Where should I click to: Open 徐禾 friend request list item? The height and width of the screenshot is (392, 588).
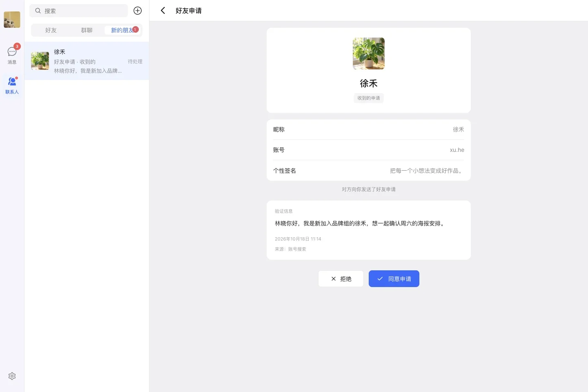point(87,61)
